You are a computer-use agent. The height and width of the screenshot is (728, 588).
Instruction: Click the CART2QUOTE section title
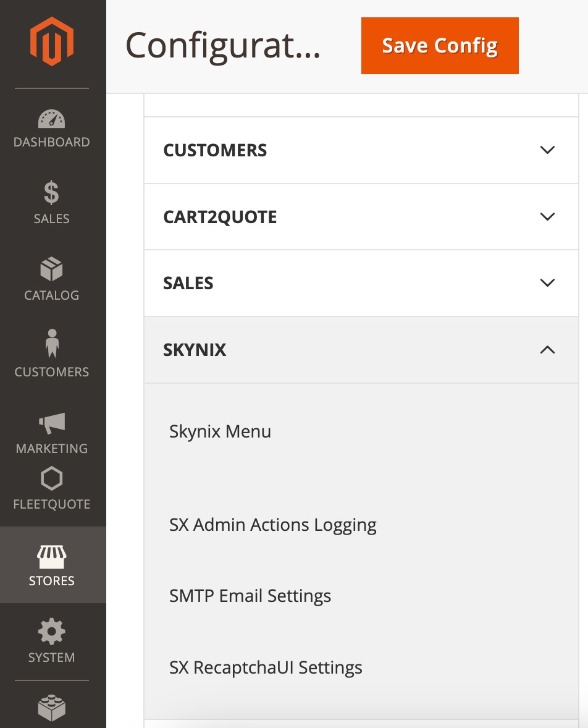[220, 217]
